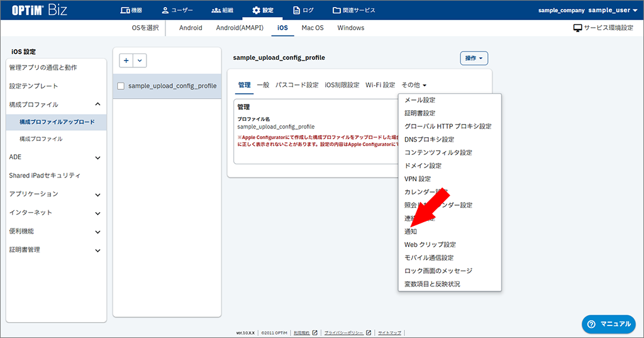Switch to the Wi-Fi 設定 tab
This screenshot has width=644, height=338.
pyautogui.click(x=380, y=85)
